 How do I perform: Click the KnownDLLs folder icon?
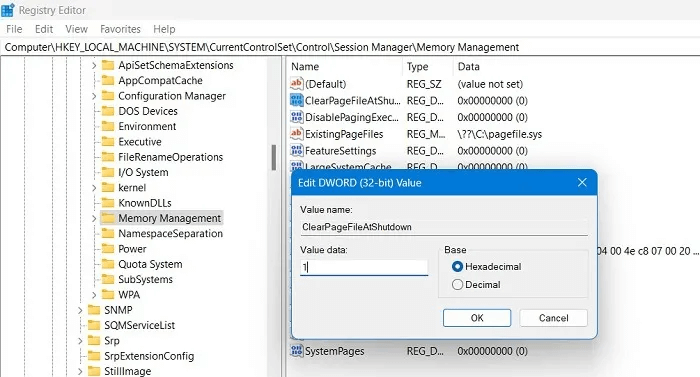[x=108, y=203]
